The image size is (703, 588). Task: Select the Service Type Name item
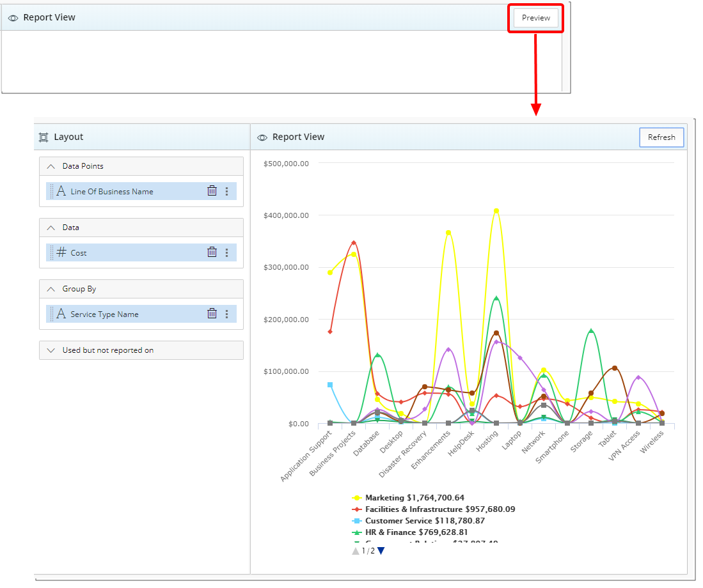click(141, 314)
